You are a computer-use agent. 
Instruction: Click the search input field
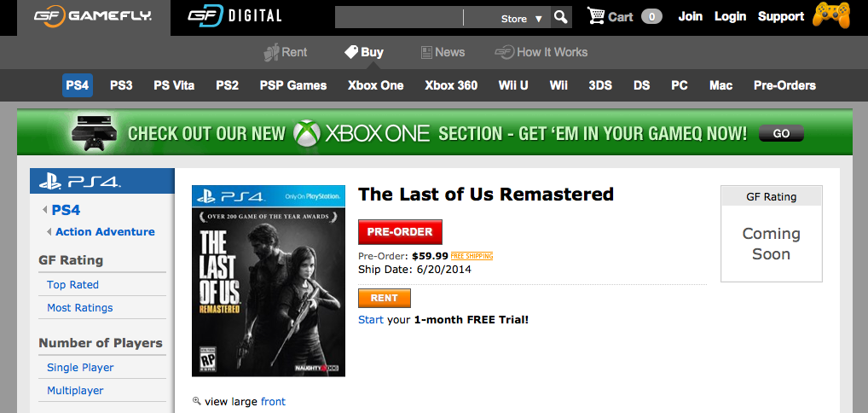(399, 18)
